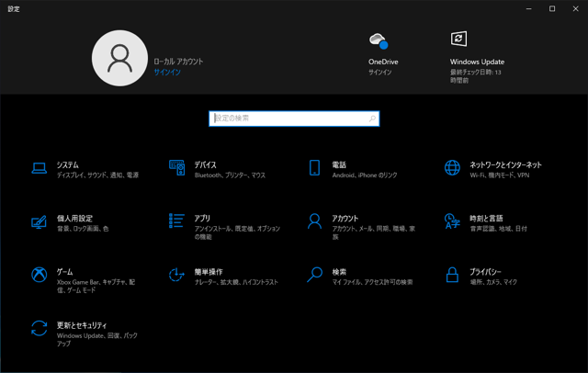Viewport: 588px width, 373px height.
Task: Click the アカウント person icon
Action: [314, 221]
